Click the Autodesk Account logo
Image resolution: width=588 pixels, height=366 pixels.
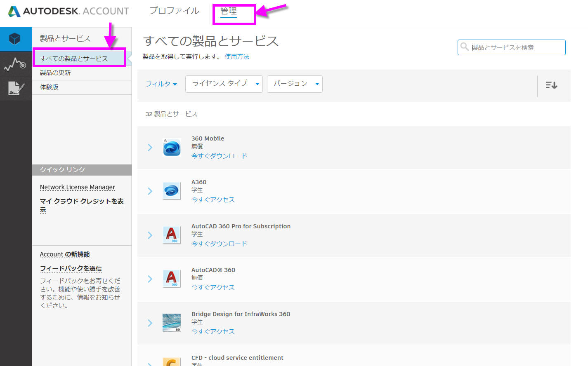pyautogui.click(x=68, y=11)
